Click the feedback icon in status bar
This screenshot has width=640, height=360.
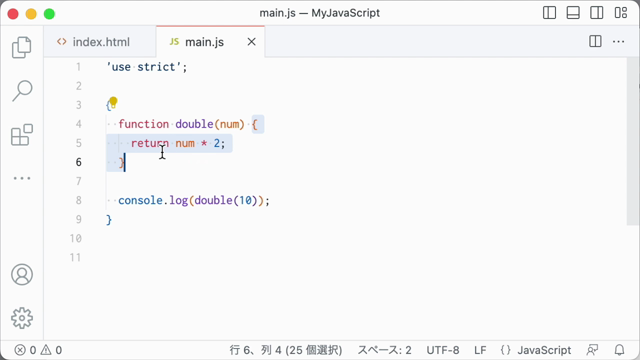[592, 350]
